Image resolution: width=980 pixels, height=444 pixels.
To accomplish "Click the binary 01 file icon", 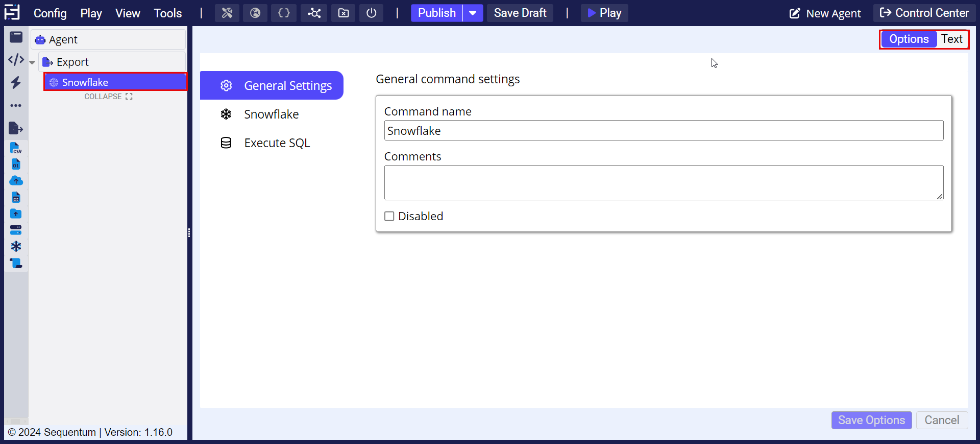I will (16, 165).
